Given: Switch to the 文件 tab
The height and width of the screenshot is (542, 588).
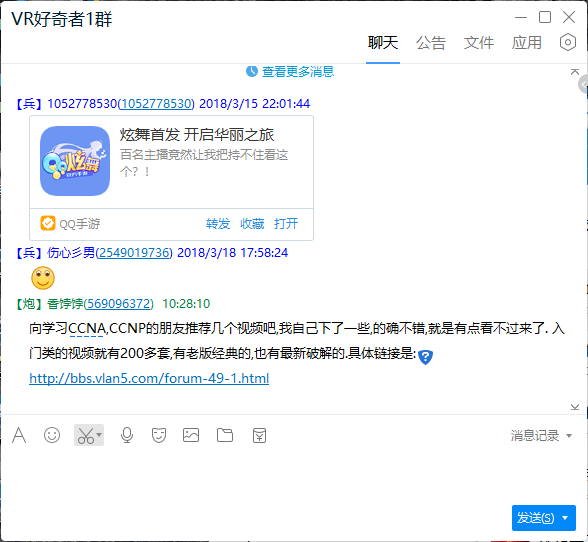Looking at the screenshot, I should [x=478, y=43].
